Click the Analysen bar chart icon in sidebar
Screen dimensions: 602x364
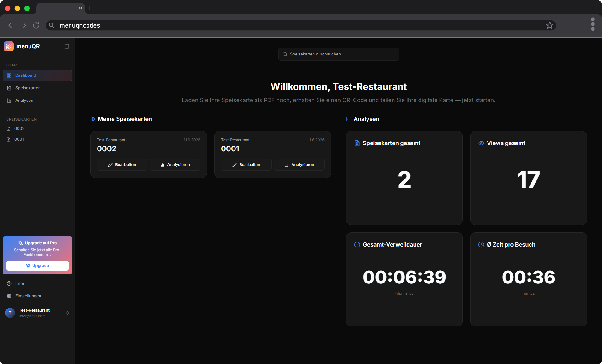click(x=9, y=101)
